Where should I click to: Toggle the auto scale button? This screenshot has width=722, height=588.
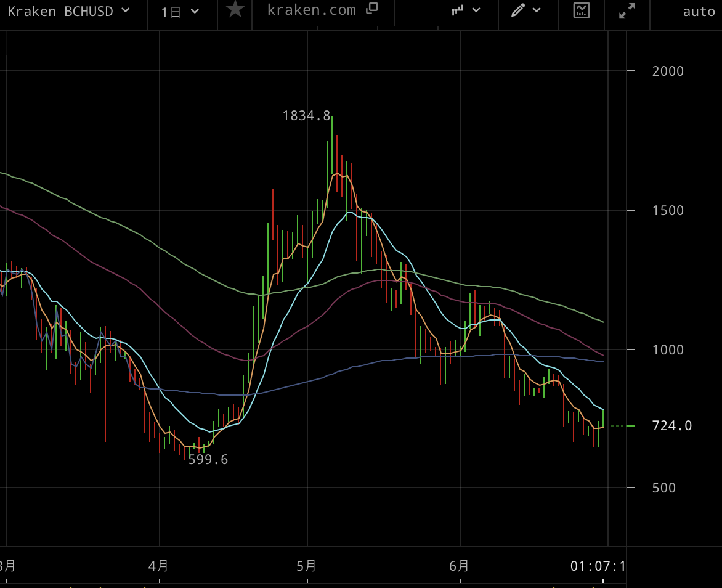699,11
